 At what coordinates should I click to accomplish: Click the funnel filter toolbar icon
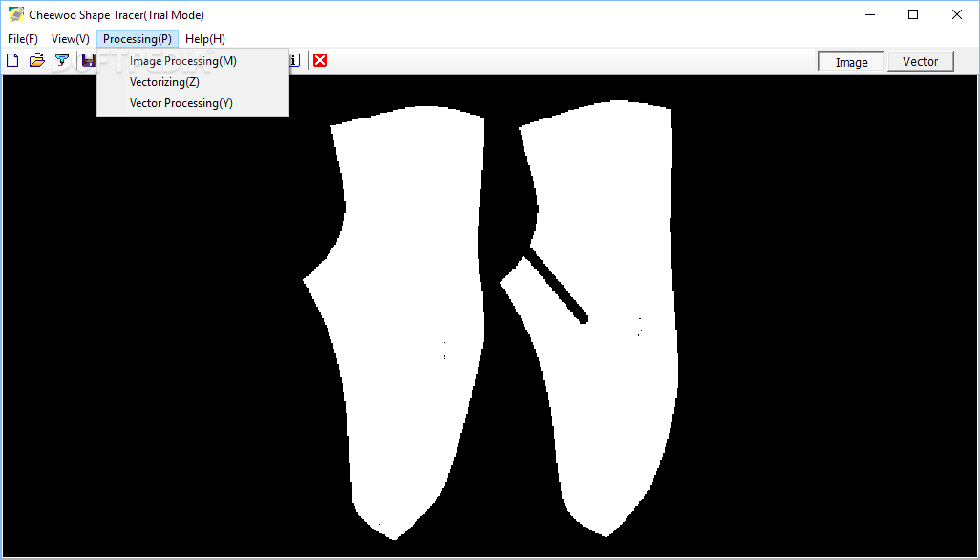point(61,60)
